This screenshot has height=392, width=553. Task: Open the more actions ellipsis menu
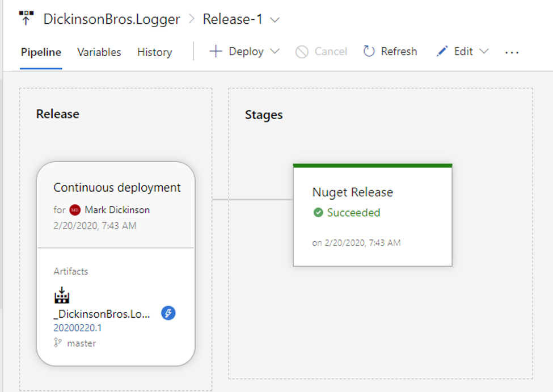512,53
